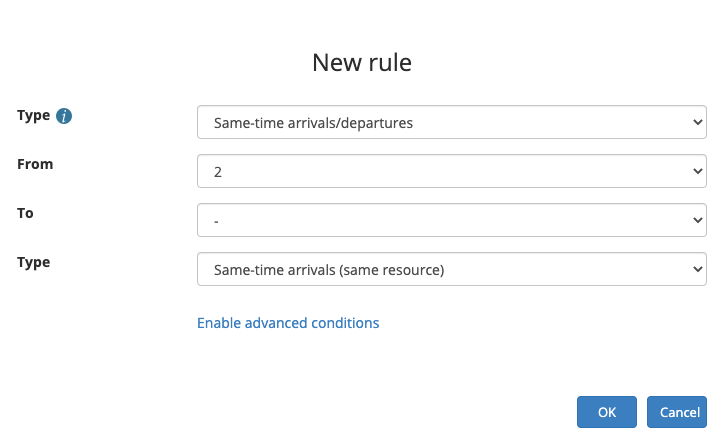Click the 'Same-time arrivals (same resource)' text
Image resolution: width=726 pixels, height=446 pixels.
[x=328, y=270]
